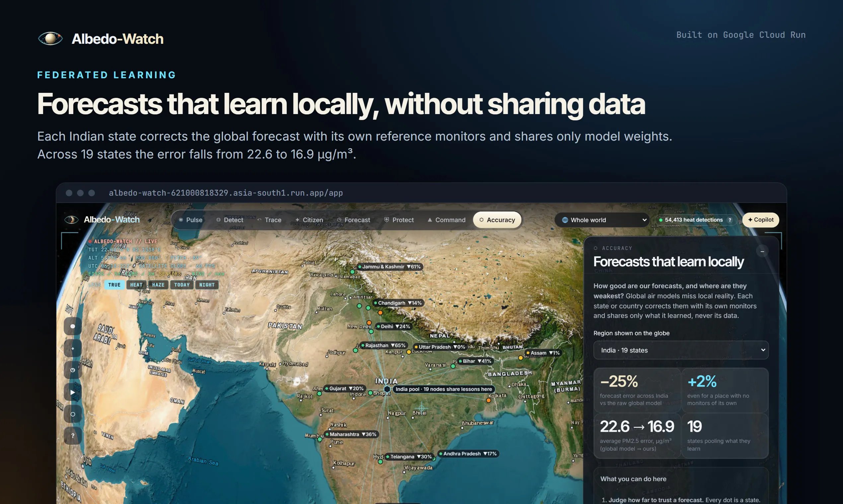This screenshot has height=504, width=843.
Task: Click the crosshair locate button in left toolbar
Action: click(72, 348)
